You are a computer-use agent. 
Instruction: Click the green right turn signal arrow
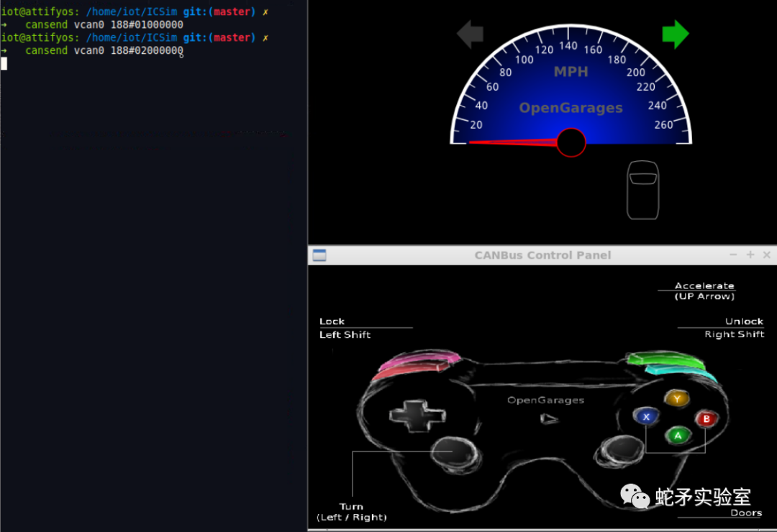pos(676,35)
